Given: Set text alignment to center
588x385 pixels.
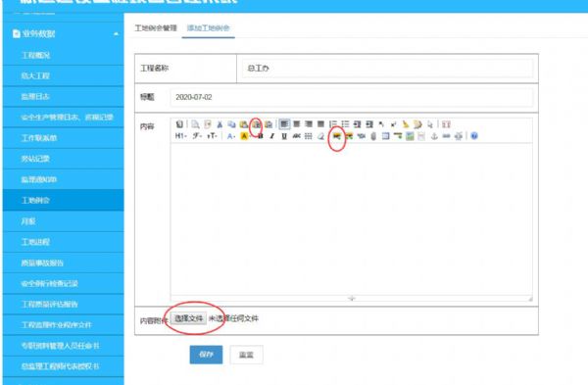Looking at the screenshot, I should tap(296, 124).
